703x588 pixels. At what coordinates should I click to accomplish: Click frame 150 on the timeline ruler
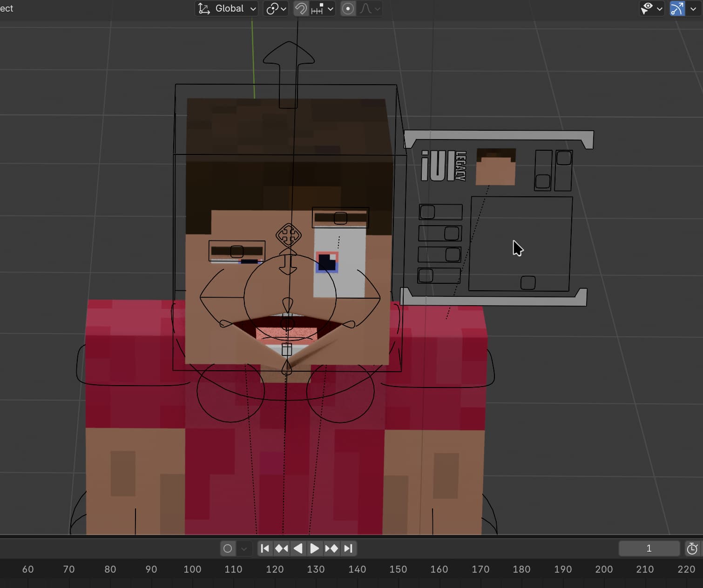(x=398, y=569)
